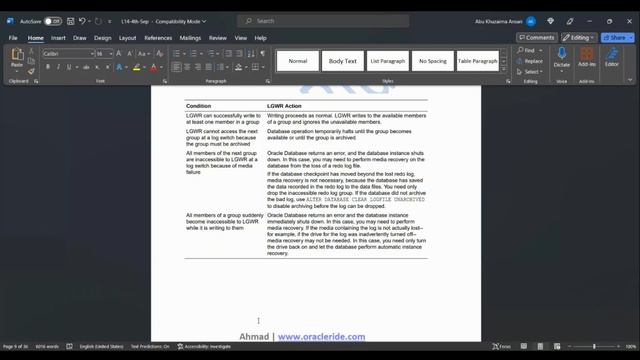Clear all formatting
The width and height of the screenshot is (640, 360).
coord(160,53)
